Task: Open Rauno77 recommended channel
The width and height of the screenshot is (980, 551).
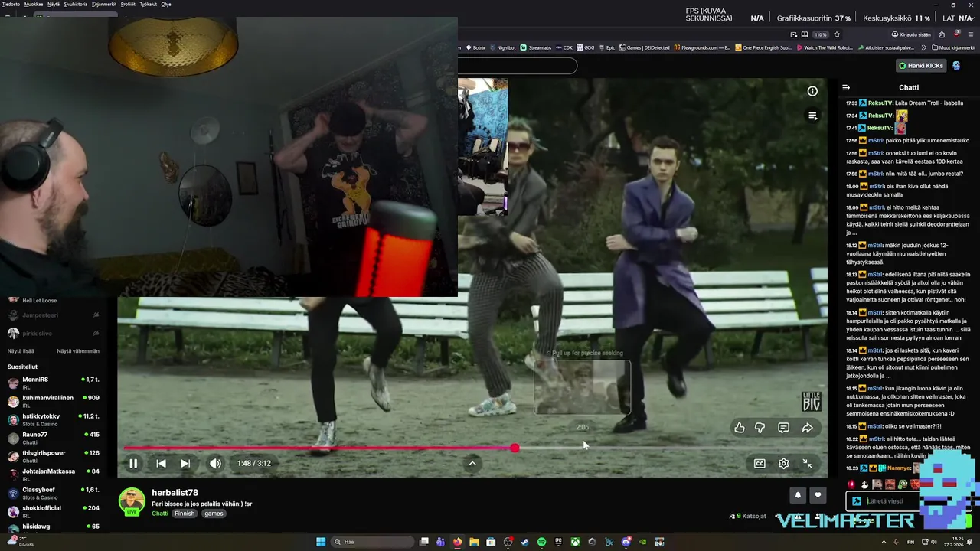Action: [54, 438]
